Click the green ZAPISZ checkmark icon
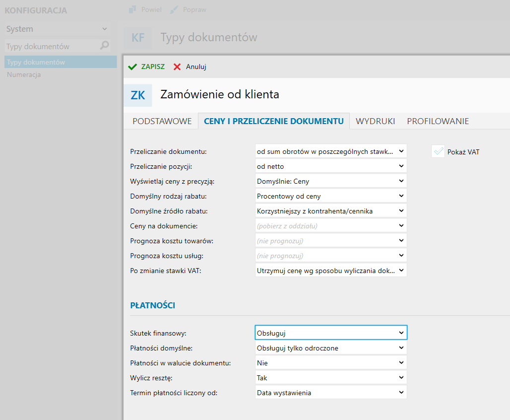 pos(132,67)
